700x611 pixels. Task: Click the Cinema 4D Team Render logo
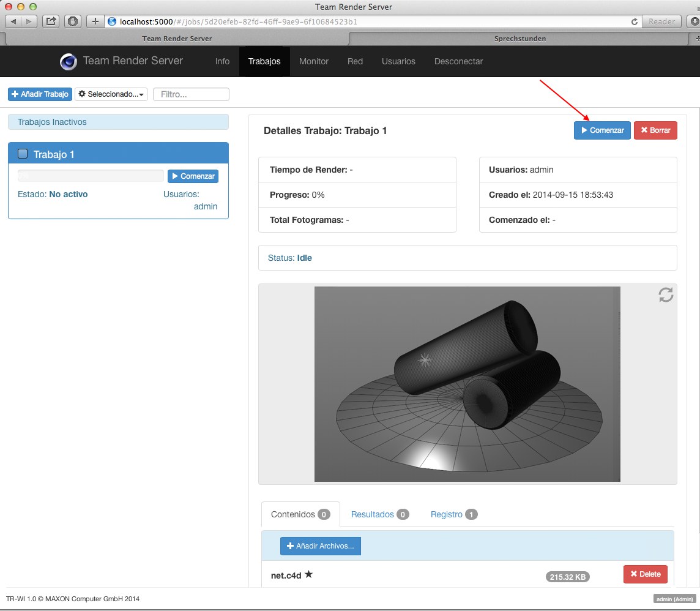[x=69, y=61]
